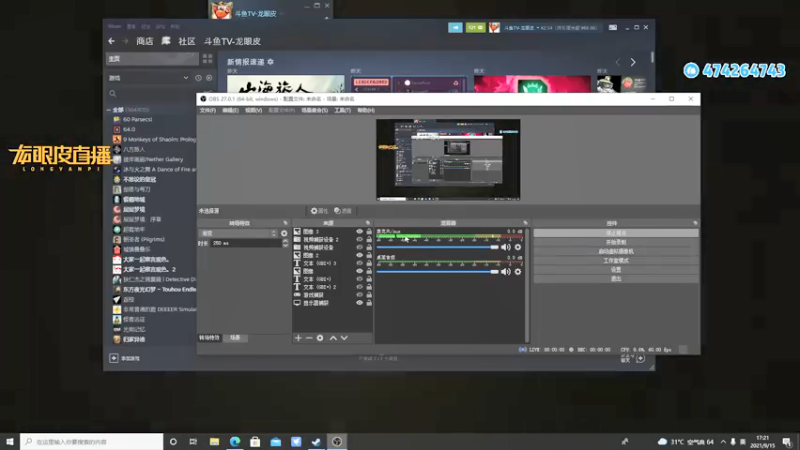The image size is (800, 450).
Task: Open Steam news settings gear
Action: tap(270, 62)
